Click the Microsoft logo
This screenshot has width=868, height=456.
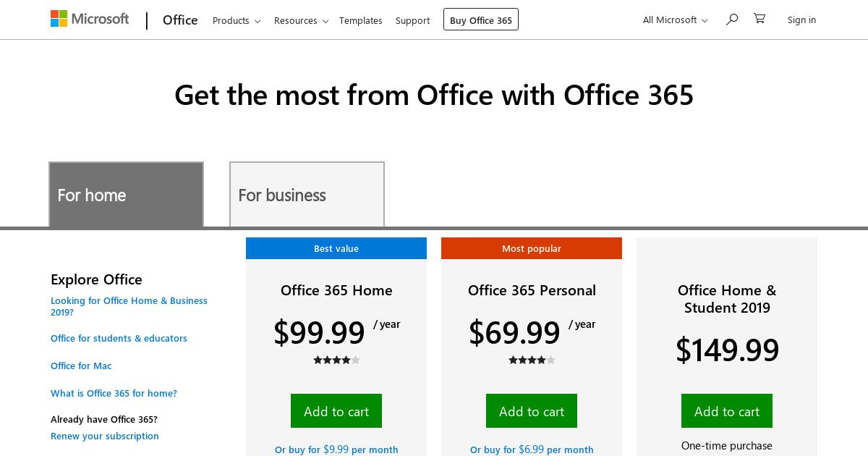click(90, 19)
